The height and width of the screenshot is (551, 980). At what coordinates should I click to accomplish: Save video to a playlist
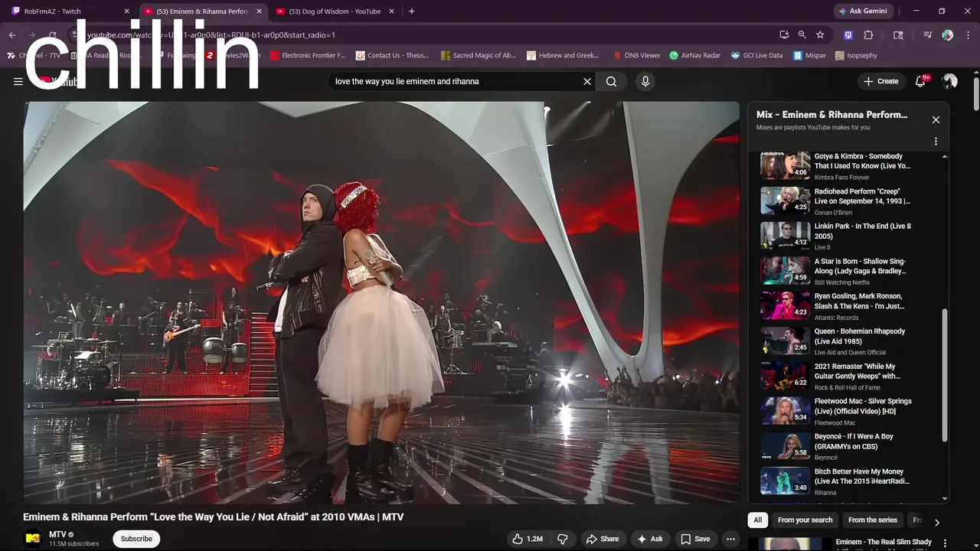695,539
